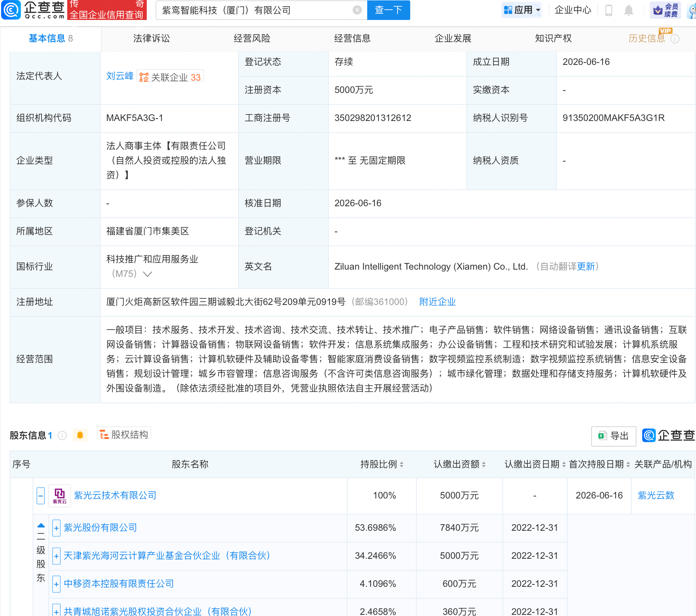Open 紫光股份有限公司 link
Viewport: 696px width, 616px height.
(x=100, y=528)
